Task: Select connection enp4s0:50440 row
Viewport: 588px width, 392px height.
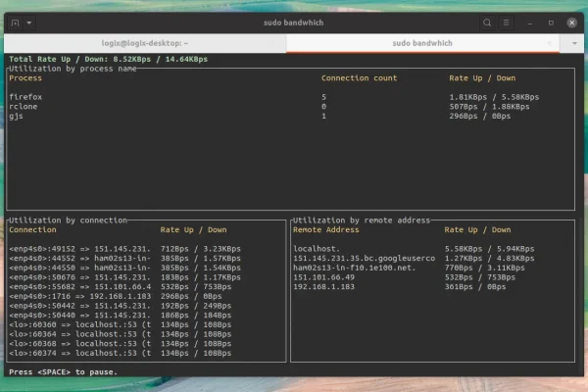Action: tap(120, 316)
